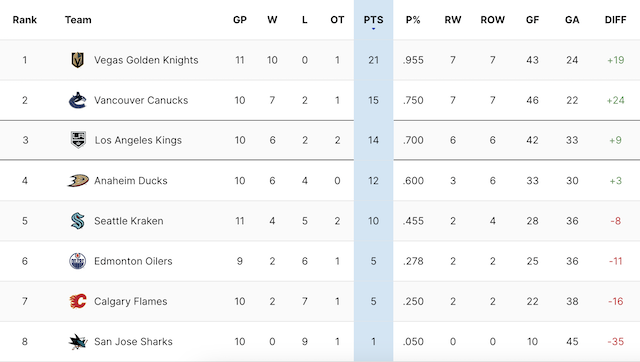Click the San Jose Sharks logo

(x=78, y=342)
